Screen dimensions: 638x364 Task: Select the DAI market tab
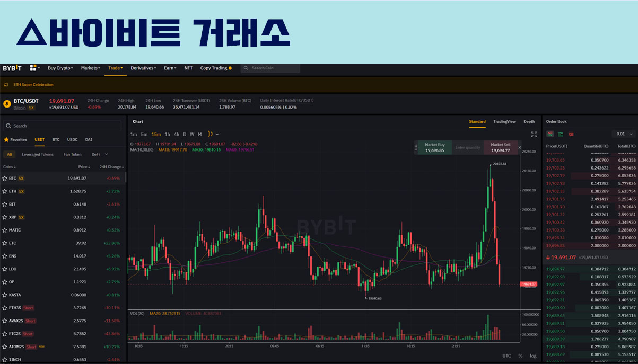coord(89,140)
